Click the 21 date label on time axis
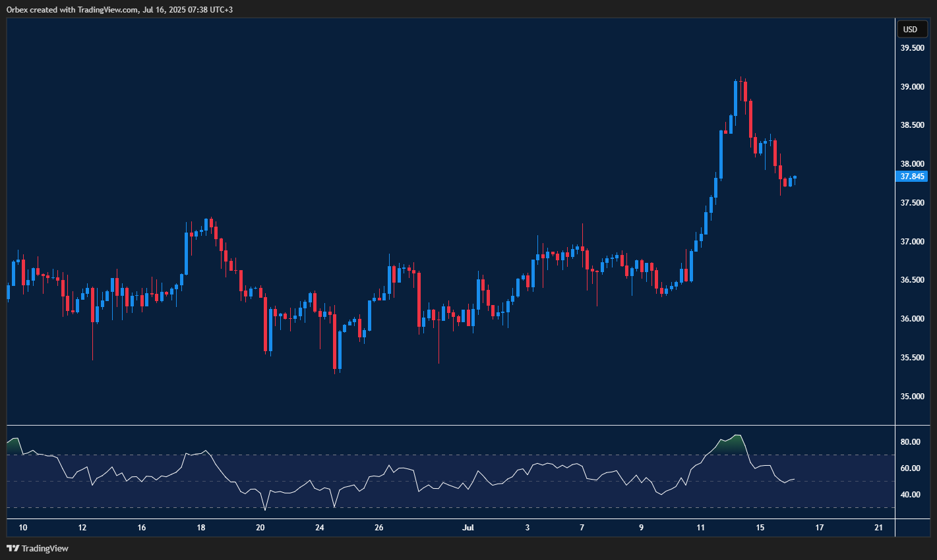The width and height of the screenshot is (937, 560). (878, 528)
